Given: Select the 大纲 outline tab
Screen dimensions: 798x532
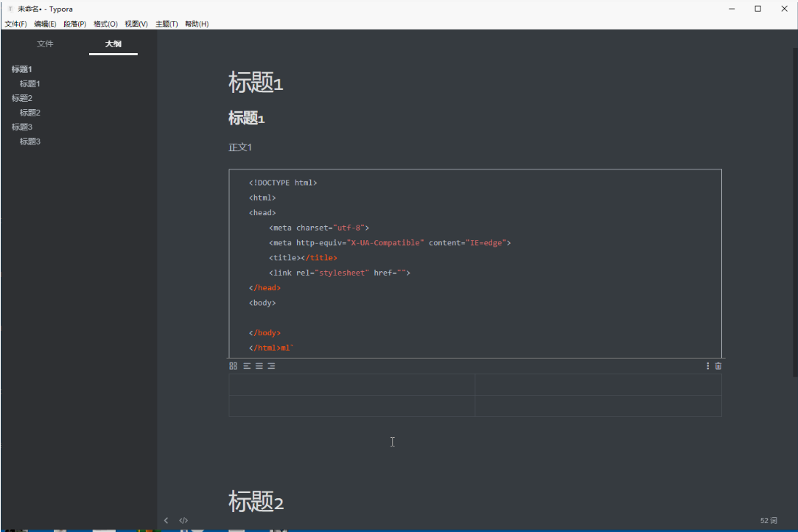Looking at the screenshot, I should (x=113, y=43).
